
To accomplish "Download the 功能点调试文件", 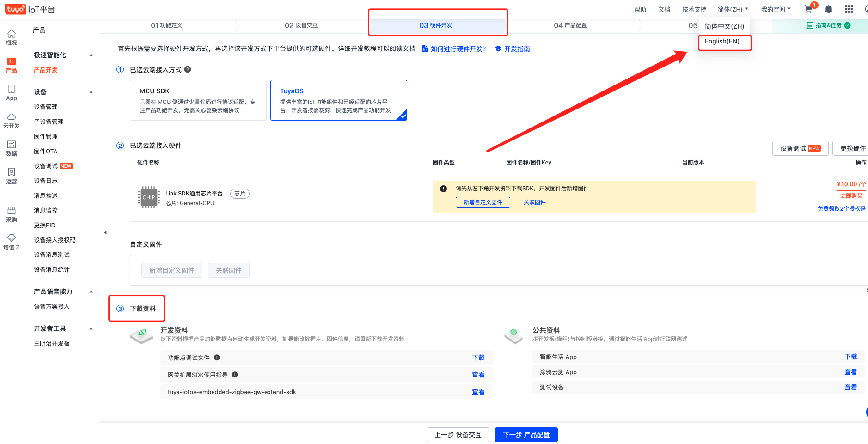I will 478,358.
